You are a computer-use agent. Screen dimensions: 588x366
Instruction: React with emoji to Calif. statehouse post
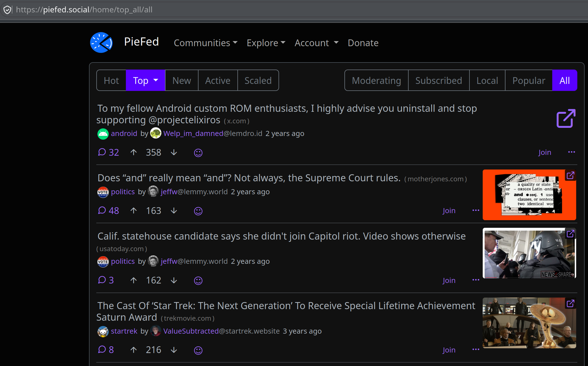tap(198, 280)
